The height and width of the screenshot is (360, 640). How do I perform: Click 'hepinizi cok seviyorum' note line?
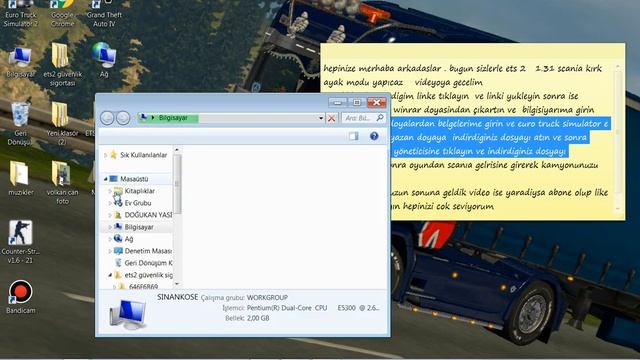coord(442,207)
